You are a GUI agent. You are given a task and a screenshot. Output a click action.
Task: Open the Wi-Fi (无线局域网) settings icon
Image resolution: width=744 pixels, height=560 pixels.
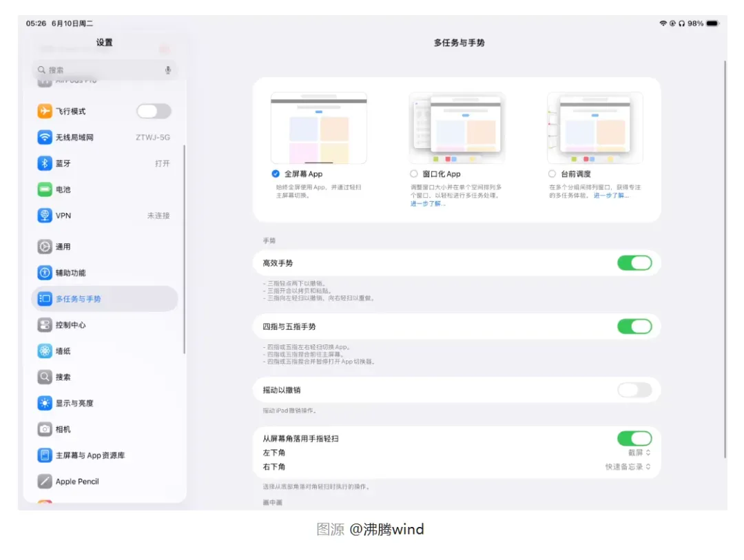[x=45, y=137]
